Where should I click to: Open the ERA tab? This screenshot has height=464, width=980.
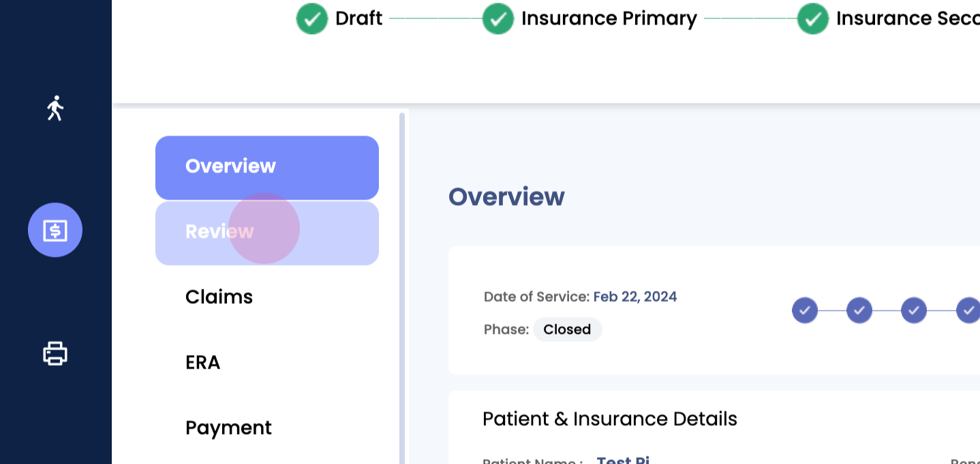pos(203,362)
